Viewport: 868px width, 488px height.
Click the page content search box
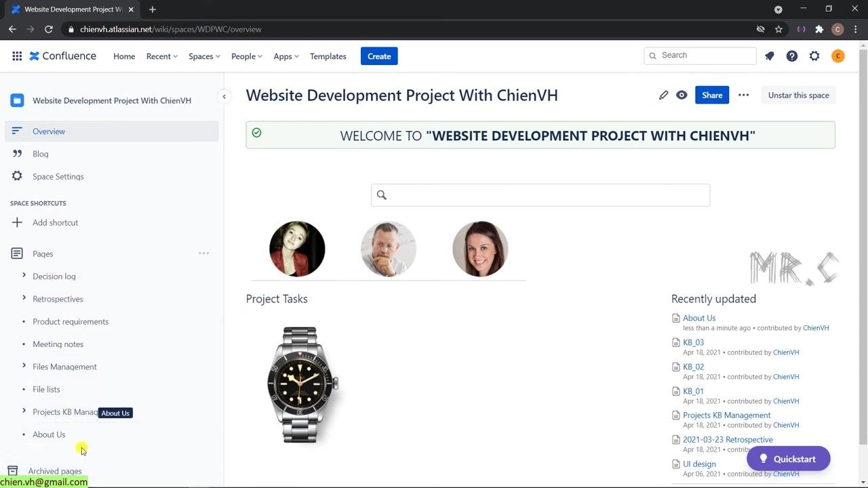pos(540,195)
